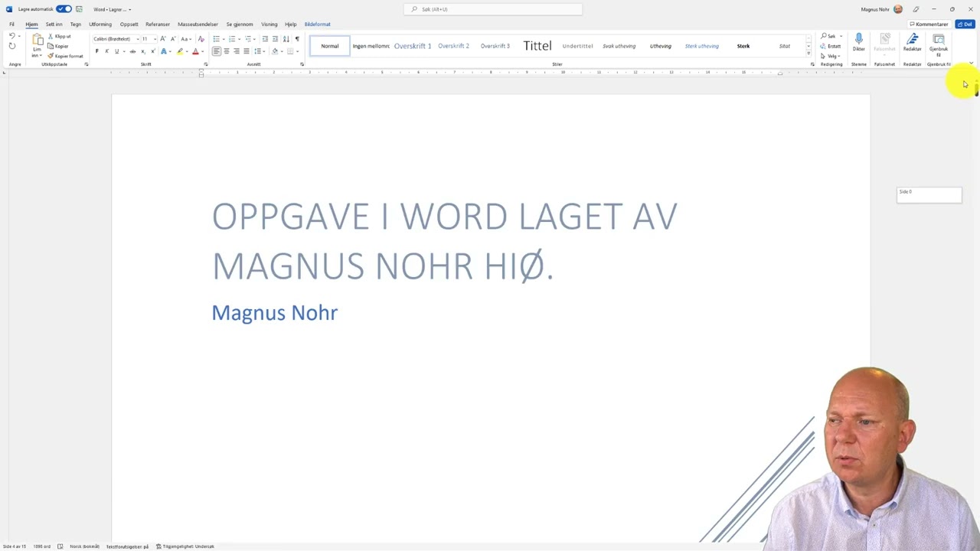Toggle show paragraph marks (¶)

point(297,39)
